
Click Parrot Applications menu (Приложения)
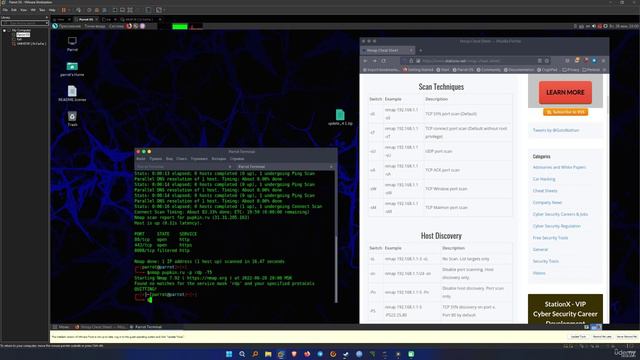click(70, 26)
